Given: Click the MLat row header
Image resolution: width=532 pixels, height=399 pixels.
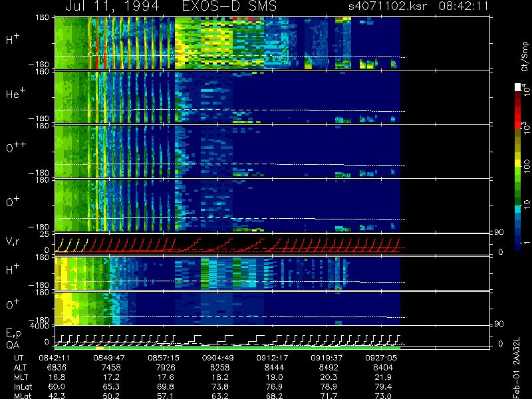Looking at the screenshot, I should point(23,396).
